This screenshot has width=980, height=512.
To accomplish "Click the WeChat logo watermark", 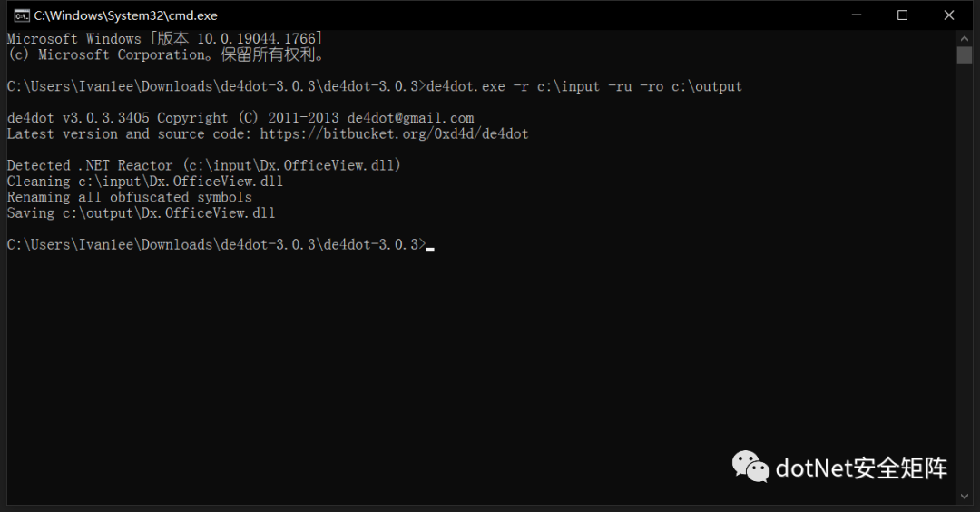I will tap(750, 467).
